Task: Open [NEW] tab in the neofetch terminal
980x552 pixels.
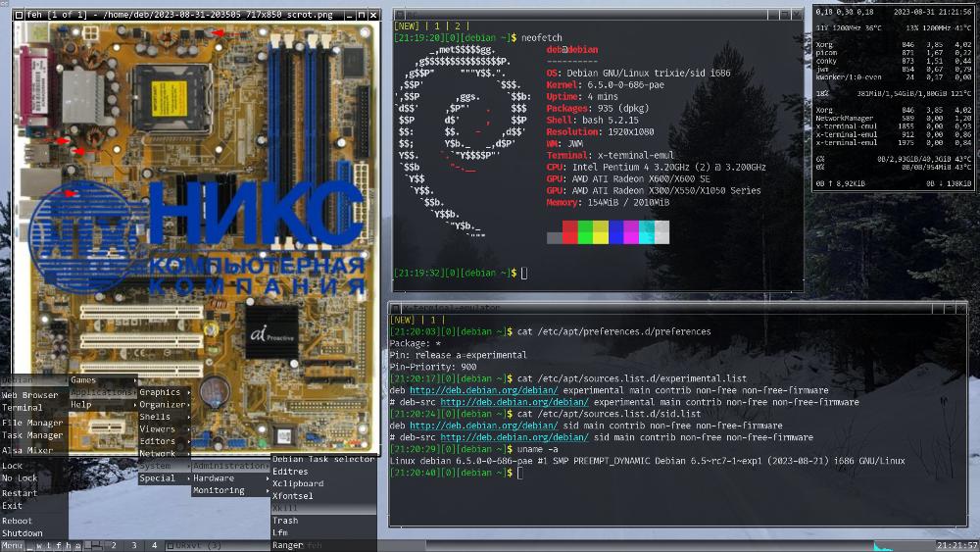Action: pyautogui.click(x=407, y=26)
